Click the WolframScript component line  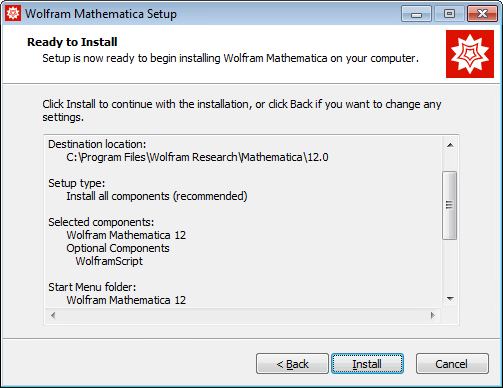(x=109, y=261)
